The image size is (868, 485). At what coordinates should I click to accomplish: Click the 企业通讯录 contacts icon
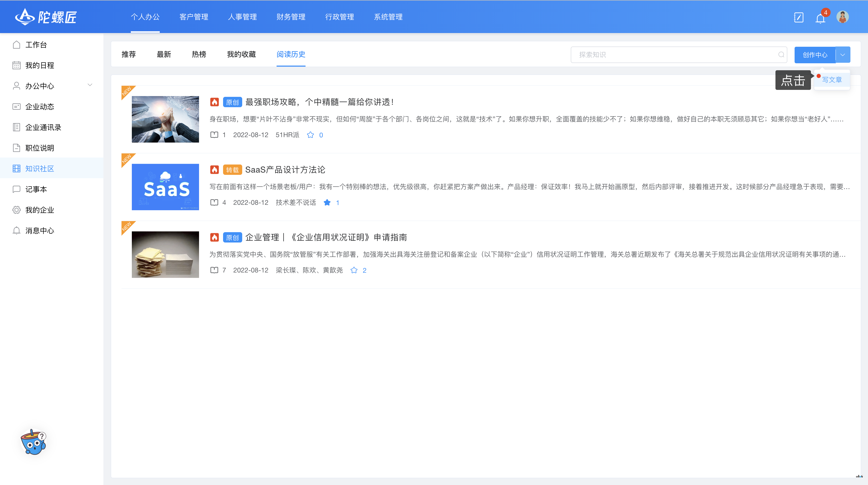click(17, 127)
